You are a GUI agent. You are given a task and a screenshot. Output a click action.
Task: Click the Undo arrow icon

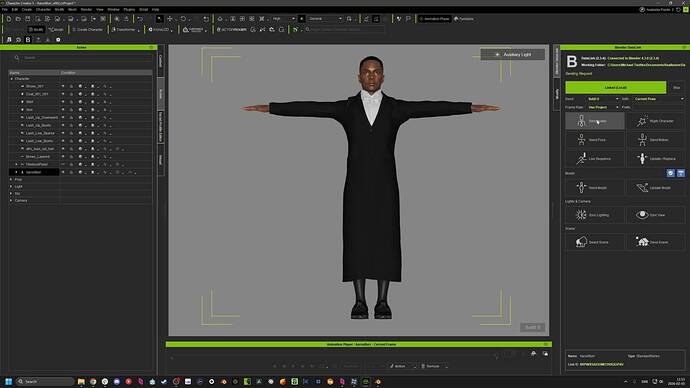pyautogui.click(x=140, y=19)
